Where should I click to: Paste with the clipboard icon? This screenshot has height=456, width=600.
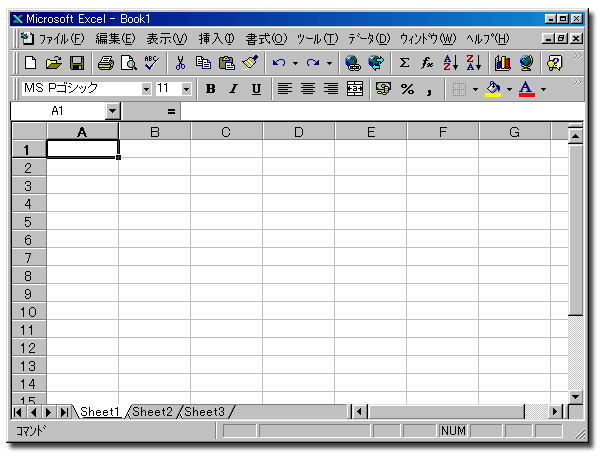click(x=227, y=63)
